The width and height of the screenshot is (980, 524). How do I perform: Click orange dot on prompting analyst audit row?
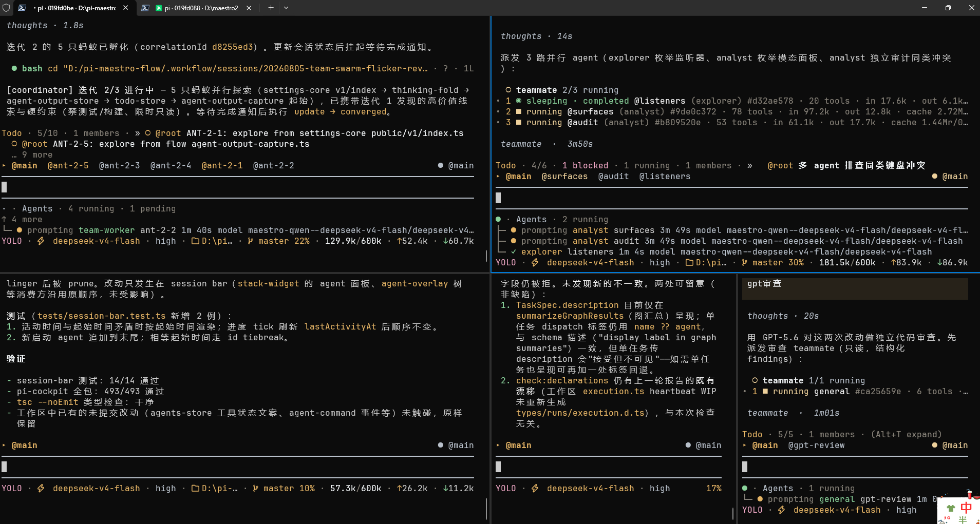click(x=513, y=241)
